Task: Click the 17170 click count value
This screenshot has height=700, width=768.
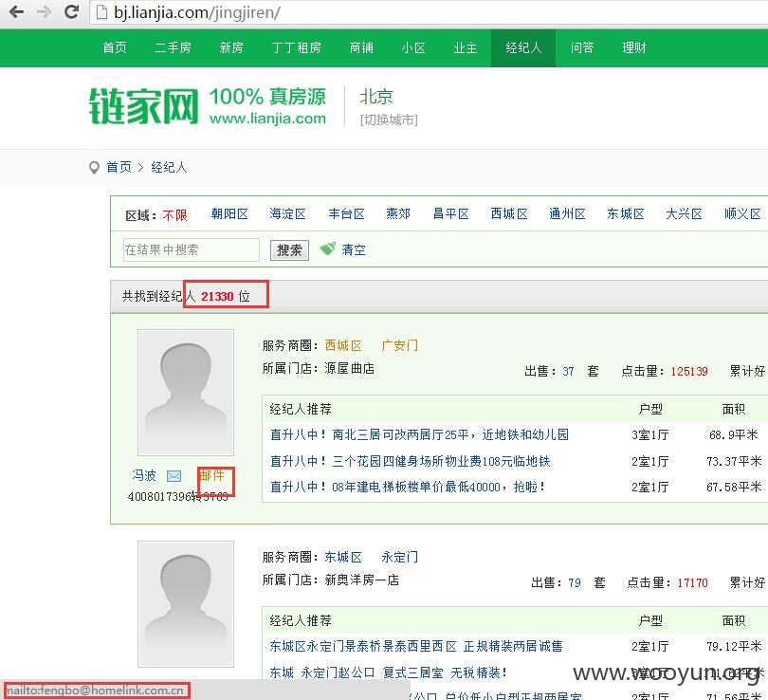Action: [x=692, y=583]
